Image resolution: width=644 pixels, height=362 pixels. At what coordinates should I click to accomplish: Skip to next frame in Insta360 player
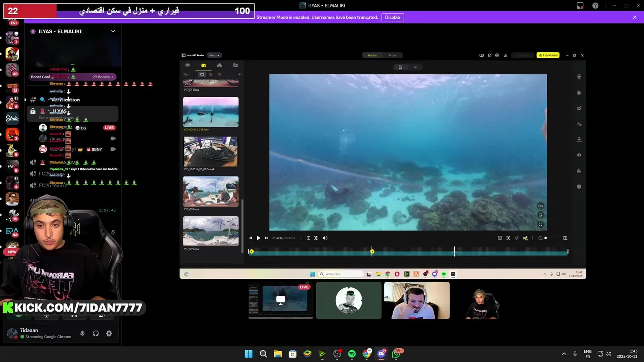266,238
